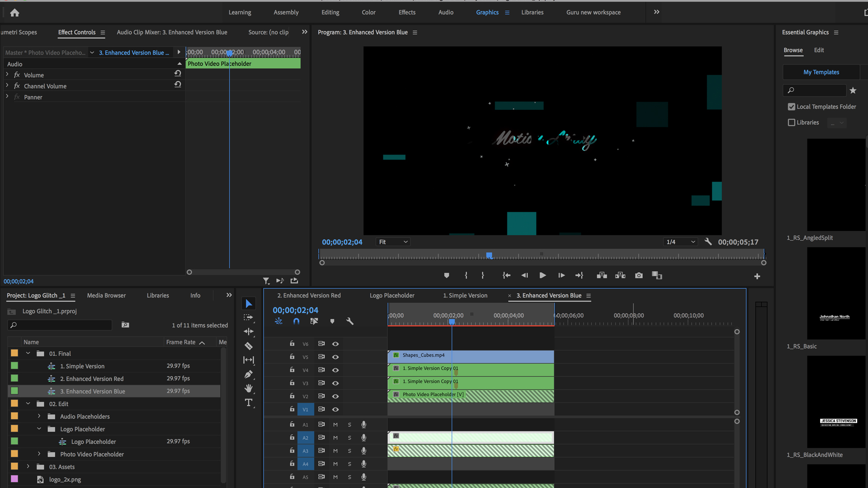
Task: Add a marker in the Program monitor
Action: coord(447,275)
